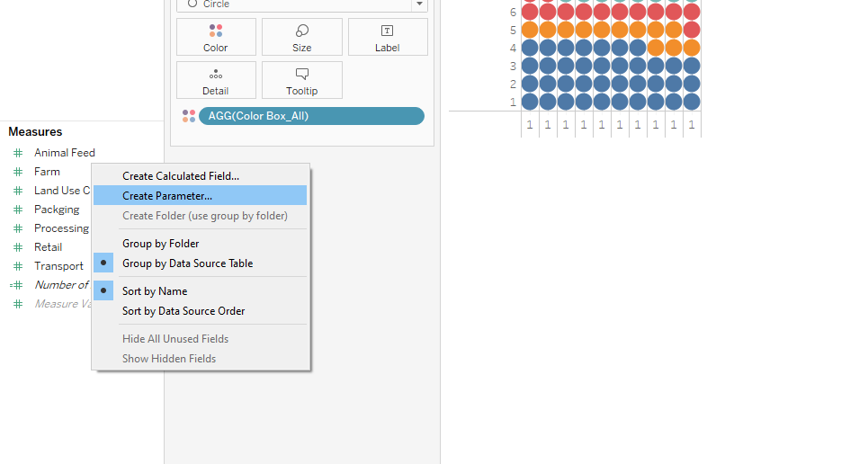Viewport: 868px width, 464px height.
Task: Click number icon next to Farm
Action: [18, 172]
